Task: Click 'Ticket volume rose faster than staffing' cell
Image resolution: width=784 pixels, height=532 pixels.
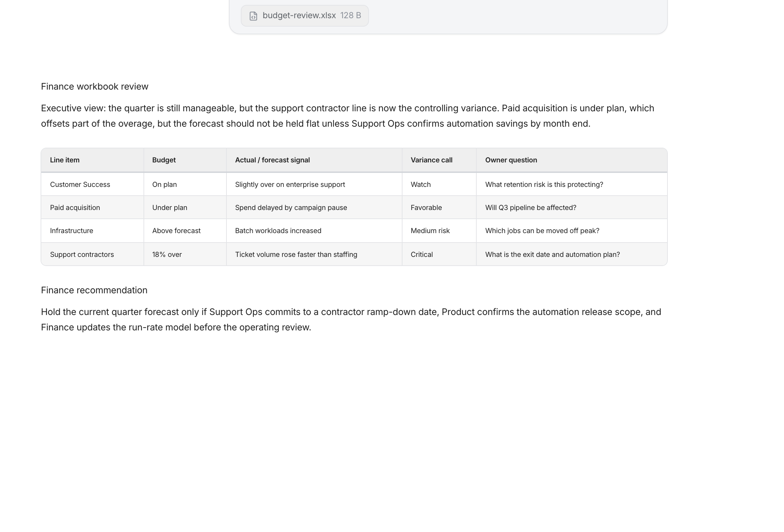Action: click(296, 254)
